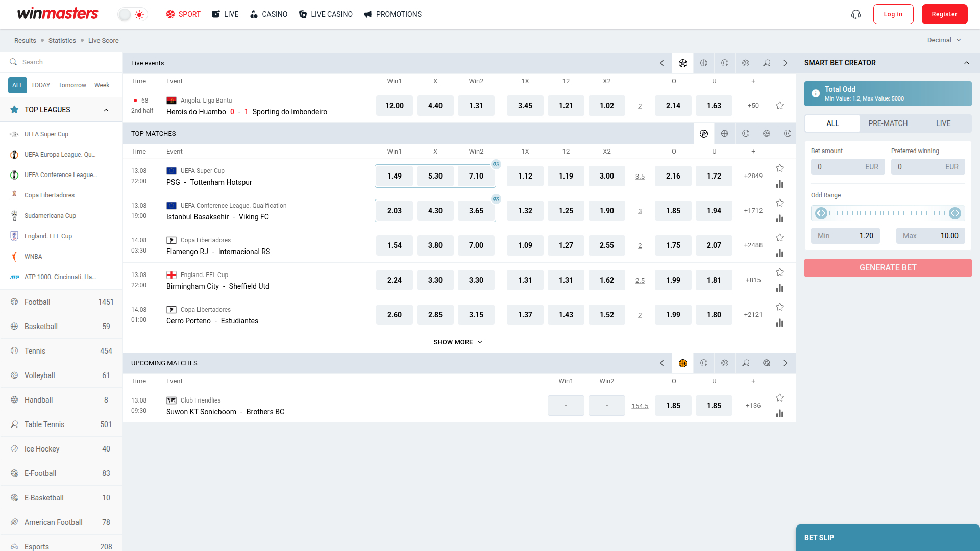The width and height of the screenshot is (980, 551).
Task: Click the search magnifier in the sidebar
Action: click(13, 62)
